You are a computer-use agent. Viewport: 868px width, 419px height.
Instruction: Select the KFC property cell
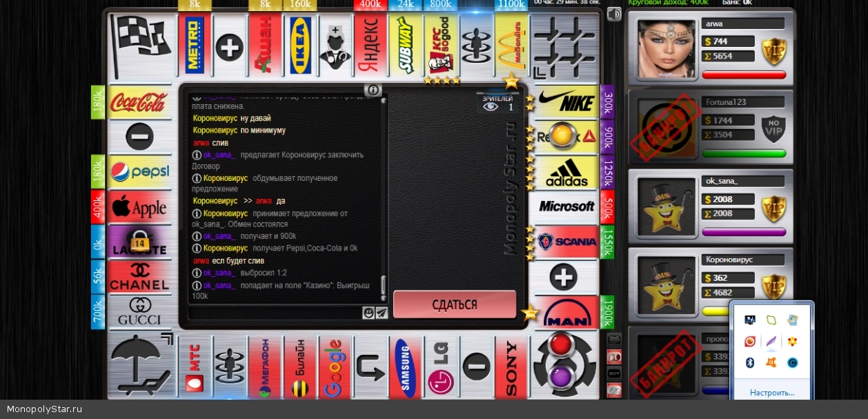(441, 46)
